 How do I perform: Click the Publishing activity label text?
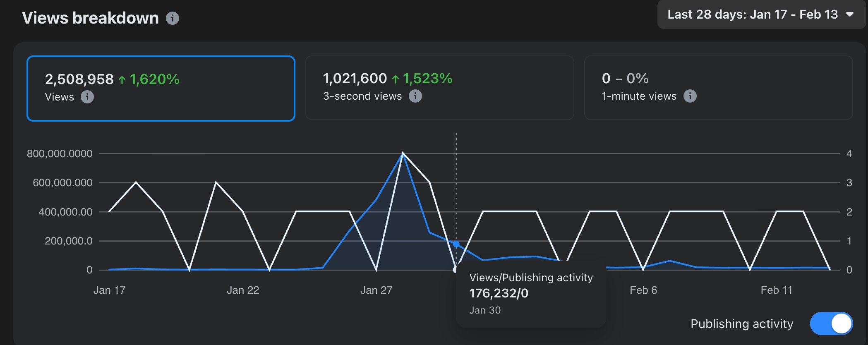[x=742, y=323]
